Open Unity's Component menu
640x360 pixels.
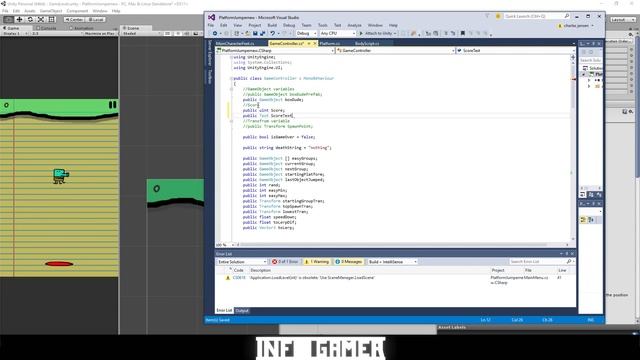(x=77, y=11)
